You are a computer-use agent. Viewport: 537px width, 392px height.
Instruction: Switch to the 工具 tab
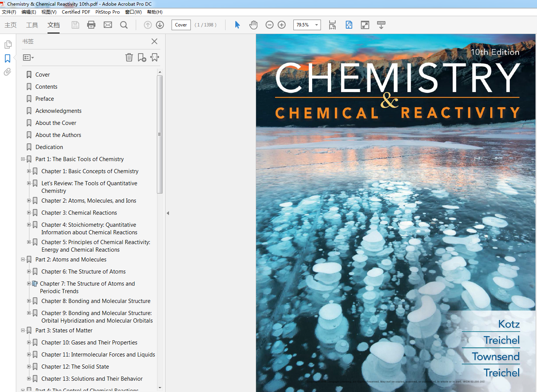[32, 25]
